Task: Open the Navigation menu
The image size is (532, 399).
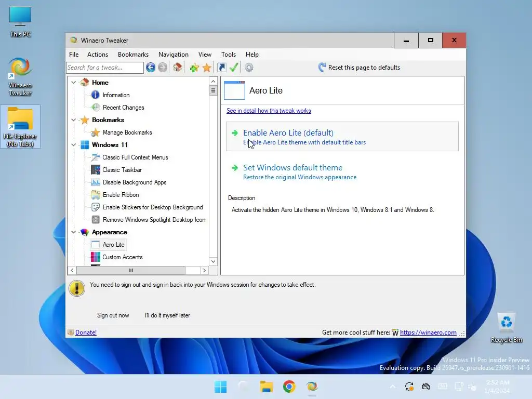Action: pyautogui.click(x=173, y=54)
